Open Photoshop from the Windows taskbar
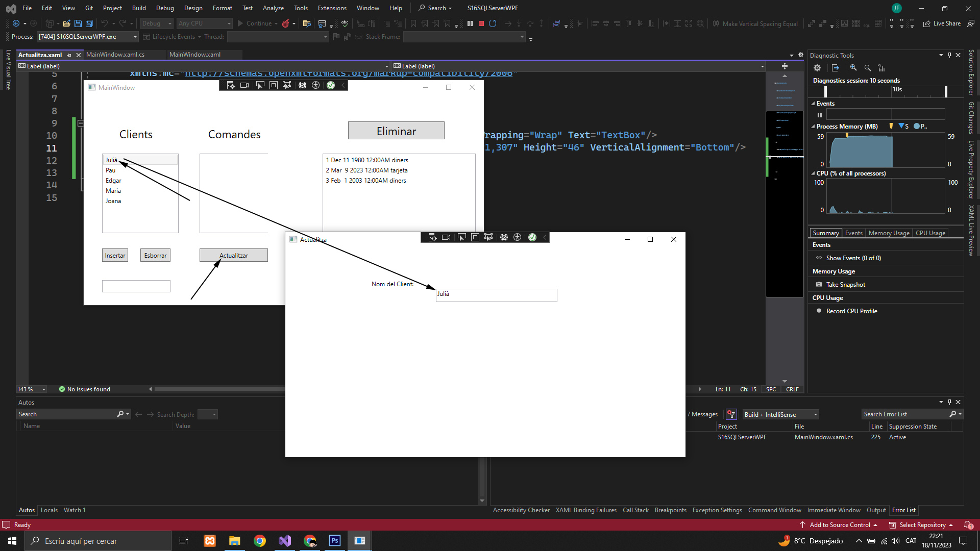Image resolution: width=980 pixels, height=551 pixels. pyautogui.click(x=335, y=541)
